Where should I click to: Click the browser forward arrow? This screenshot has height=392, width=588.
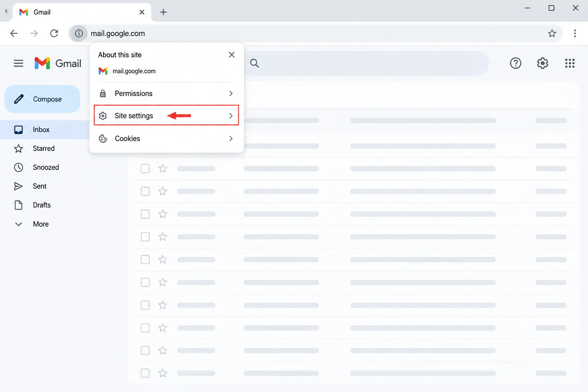click(x=34, y=33)
